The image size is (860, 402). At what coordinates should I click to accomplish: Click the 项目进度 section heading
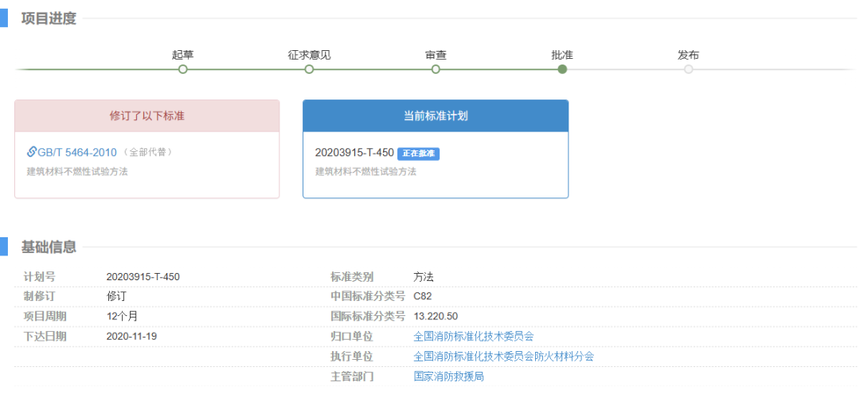click(48, 18)
